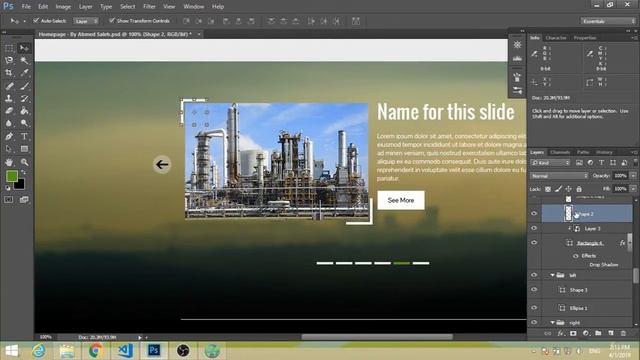Viewport: 640px width, 360px height.
Task: Open the Filter menu
Action: pyautogui.click(x=149, y=7)
